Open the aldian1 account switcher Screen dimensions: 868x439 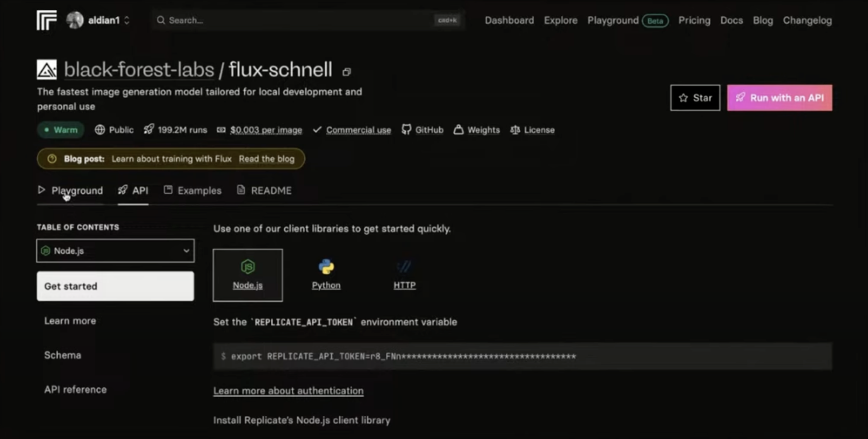(x=98, y=20)
